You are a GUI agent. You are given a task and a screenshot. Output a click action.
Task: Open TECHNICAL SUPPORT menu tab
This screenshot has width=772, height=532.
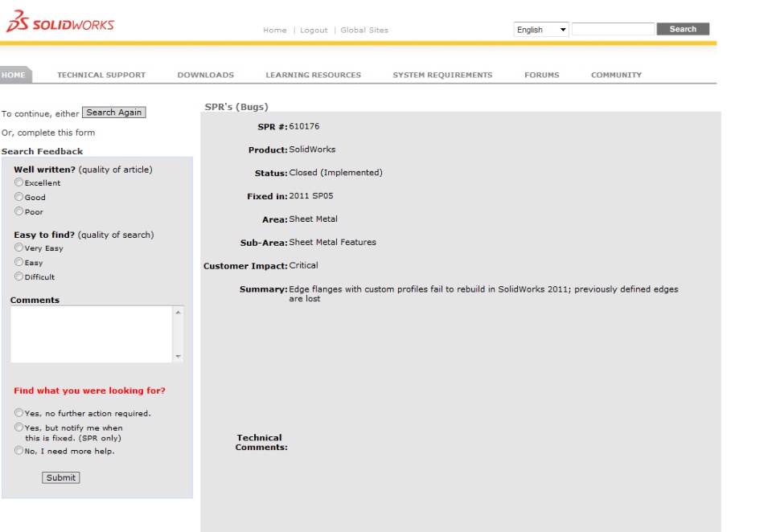tap(101, 75)
